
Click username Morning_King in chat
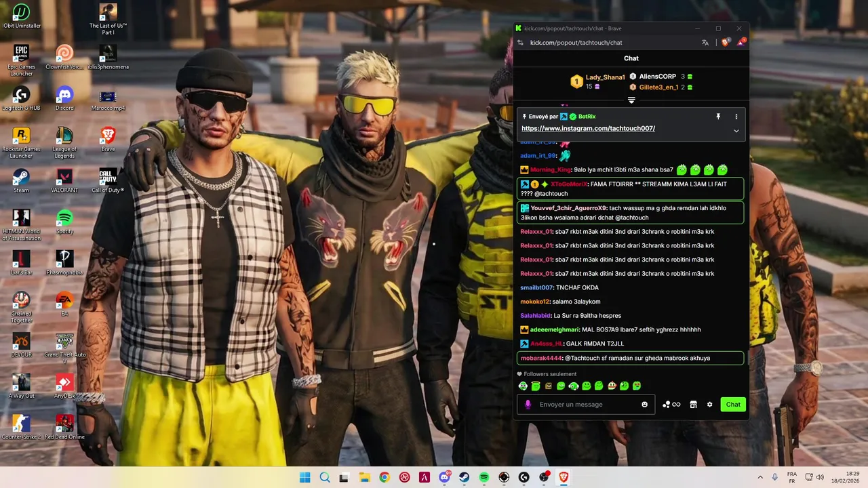click(551, 169)
